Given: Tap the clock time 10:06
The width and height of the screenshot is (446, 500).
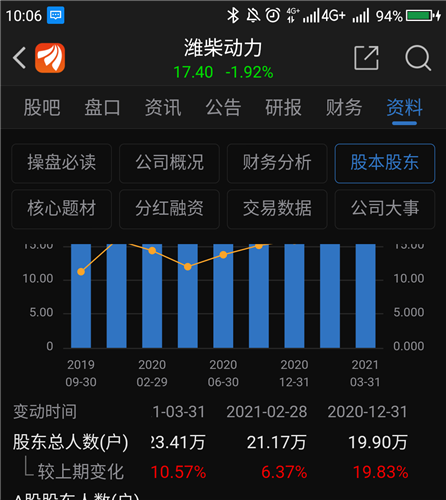Looking at the screenshot, I should (23, 16).
